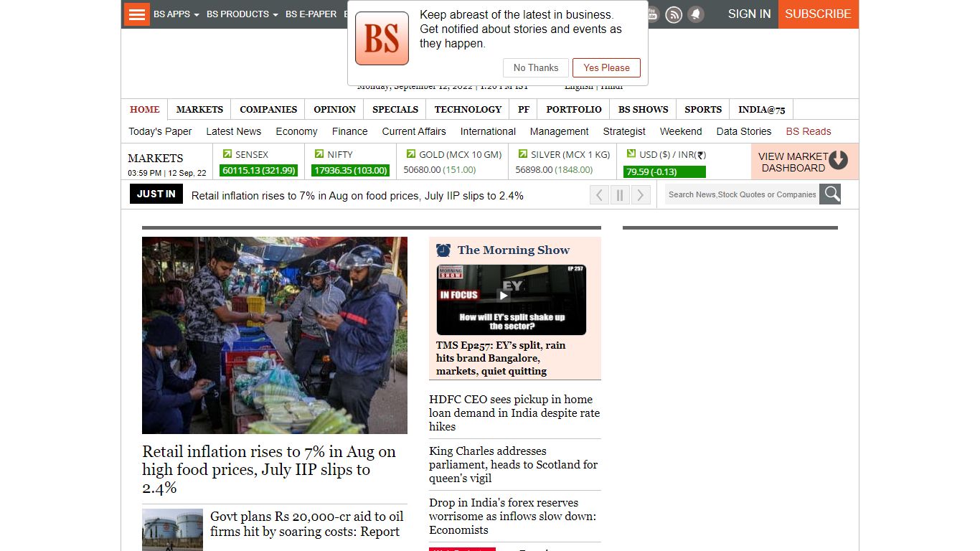
Task: Pause the Just In ticker
Action: click(x=620, y=194)
